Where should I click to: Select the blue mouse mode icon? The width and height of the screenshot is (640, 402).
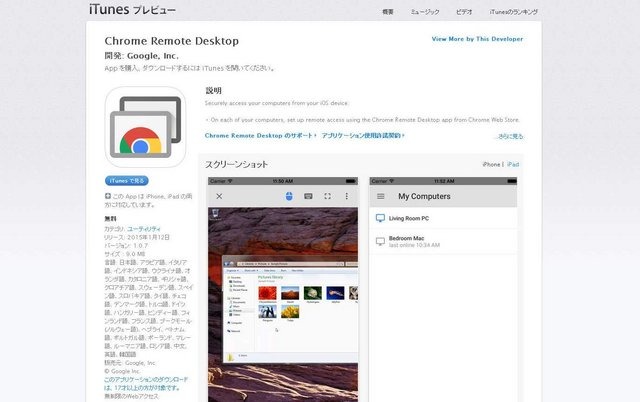click(x=289, y=196)
